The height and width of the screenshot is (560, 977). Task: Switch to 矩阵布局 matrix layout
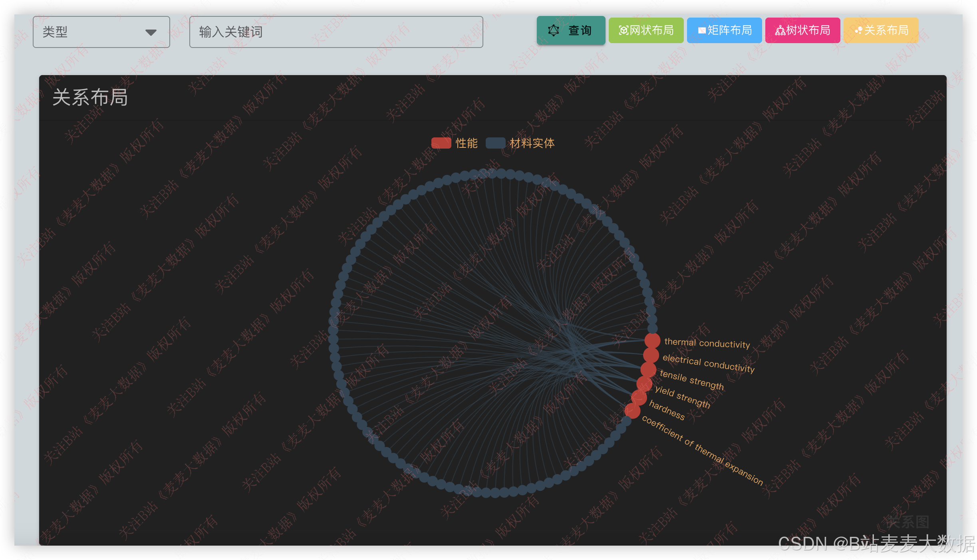coord(724,30)
